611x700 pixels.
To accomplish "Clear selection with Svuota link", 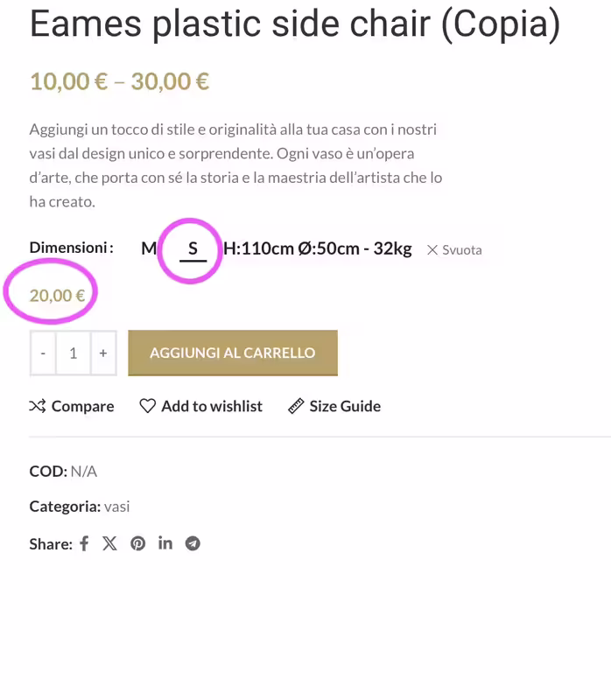I will pyautogui.click(x=454, y=249).
